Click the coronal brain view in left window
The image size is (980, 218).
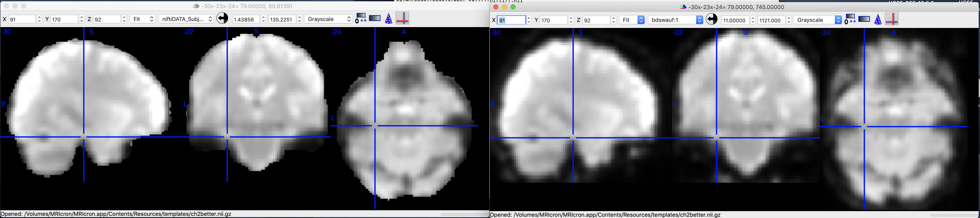point(257,103)
